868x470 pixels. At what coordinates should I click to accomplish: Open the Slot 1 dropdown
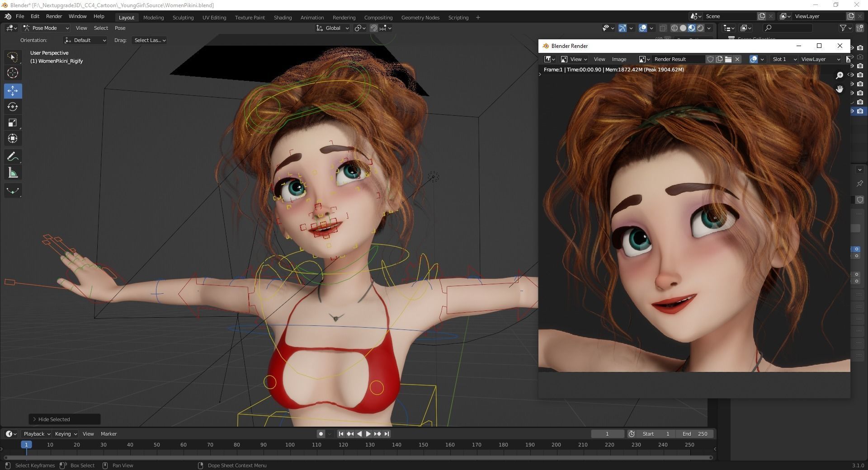pos(783,59)
